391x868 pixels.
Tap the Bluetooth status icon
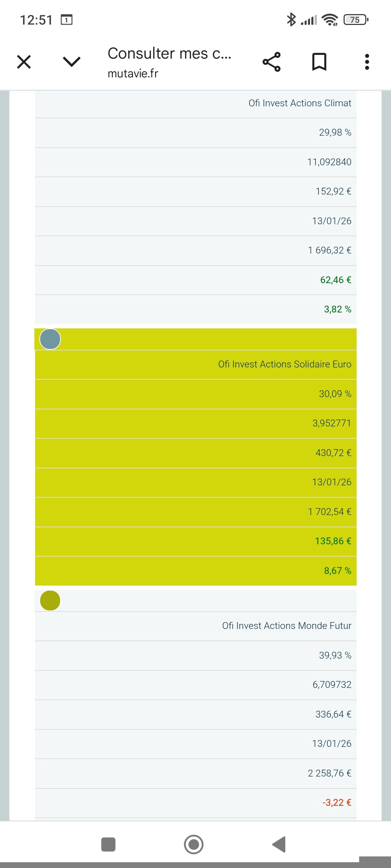pyautogui.click(x=291, y=20)
